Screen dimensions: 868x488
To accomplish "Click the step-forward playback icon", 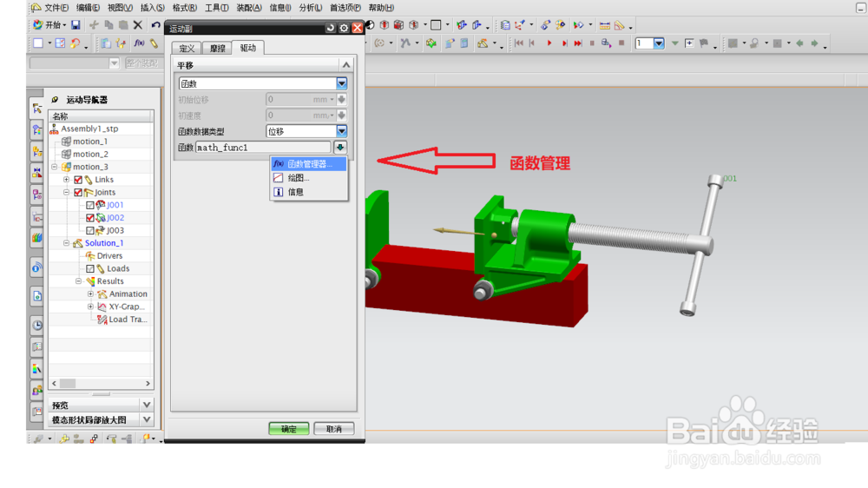I will pos(564,43).
